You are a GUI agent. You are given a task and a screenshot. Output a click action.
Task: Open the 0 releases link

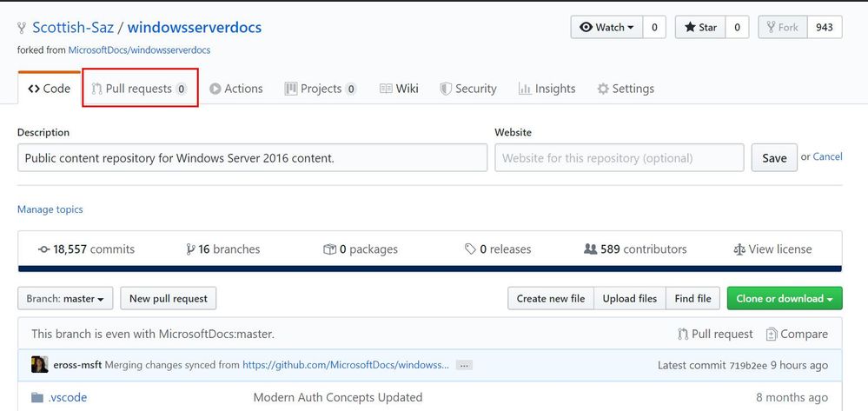[498, 249]
